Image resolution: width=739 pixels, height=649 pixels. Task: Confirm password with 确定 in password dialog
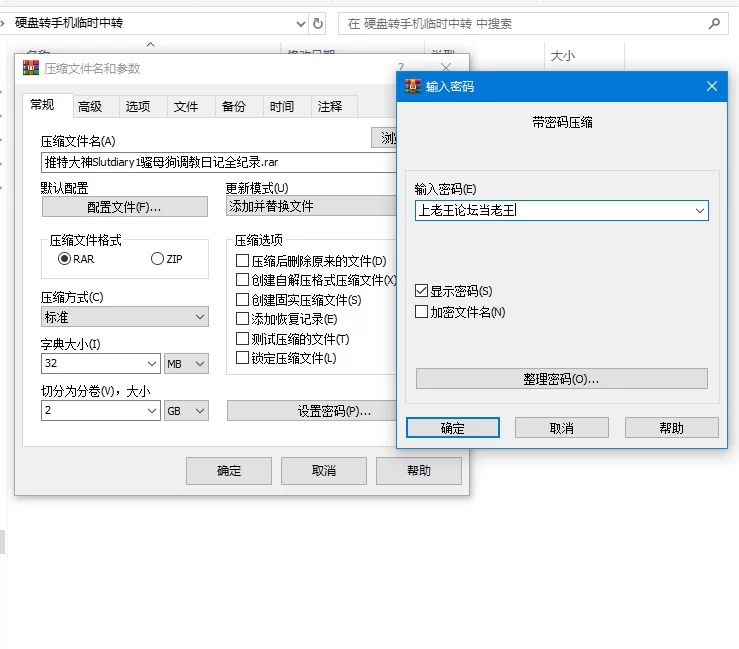[x=453, y=427]
